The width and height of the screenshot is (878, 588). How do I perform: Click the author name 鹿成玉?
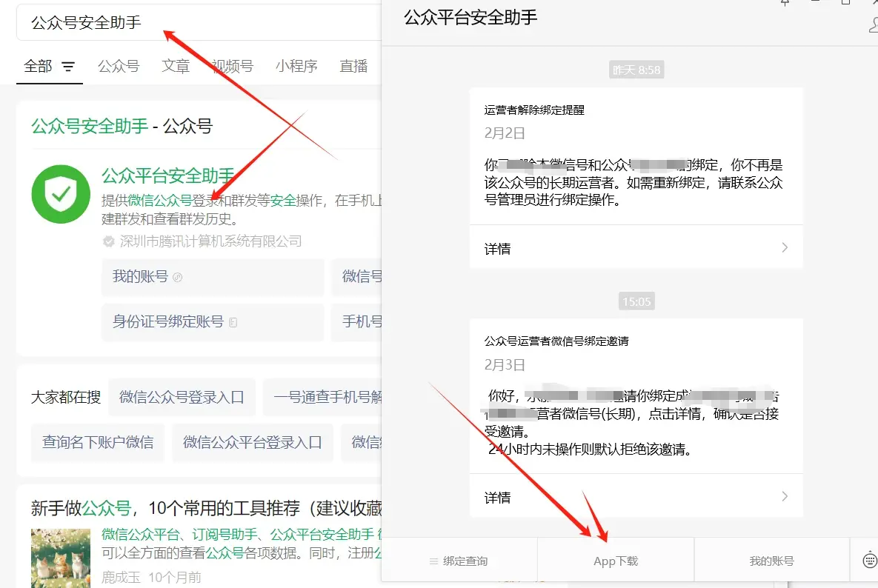[x=121, y=578]
